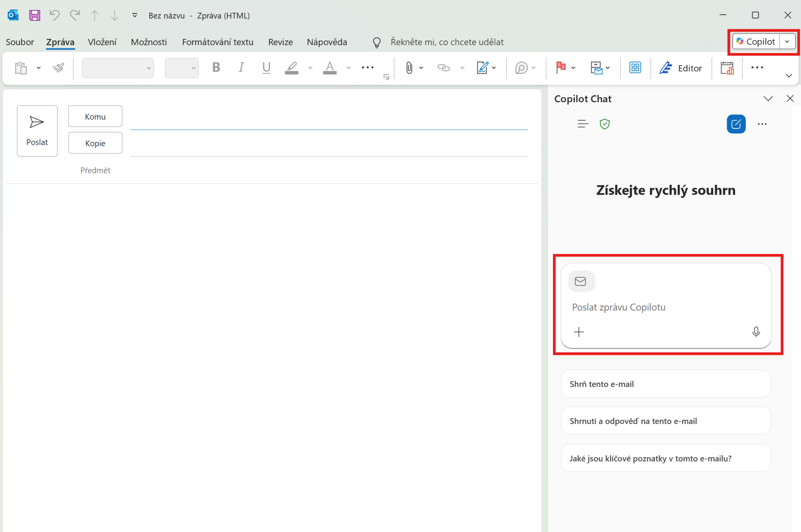Viewport: 801px width, 532px height.
Task: Collapse the ribbon with chevron
Action: point(788,76)
